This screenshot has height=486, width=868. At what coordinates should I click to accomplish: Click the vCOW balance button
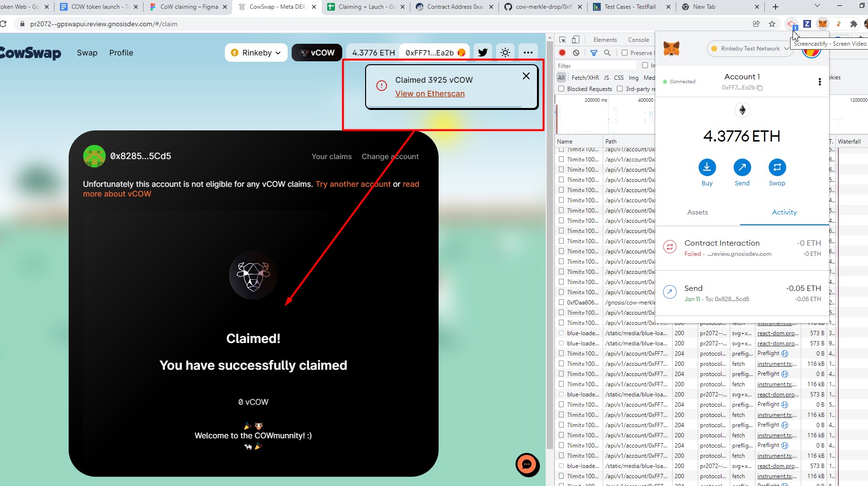(x=317, y=53)
